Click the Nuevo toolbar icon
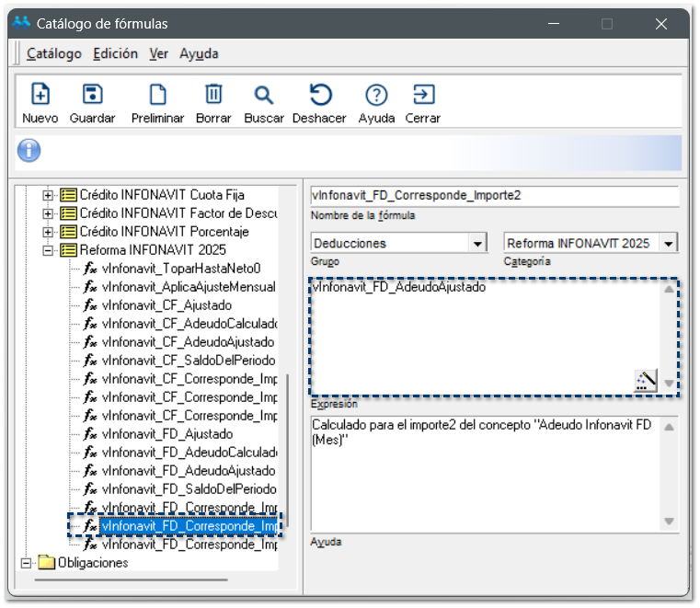The height and width of the screenshot is (608, 700). [40, 95]
